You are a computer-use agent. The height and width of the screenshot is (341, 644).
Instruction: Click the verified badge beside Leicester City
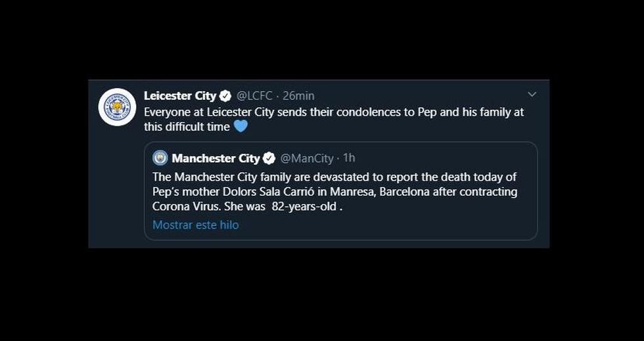point(225,96)
